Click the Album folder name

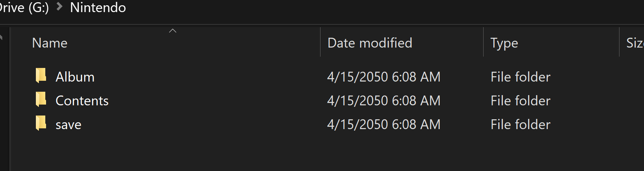point(75,77)
